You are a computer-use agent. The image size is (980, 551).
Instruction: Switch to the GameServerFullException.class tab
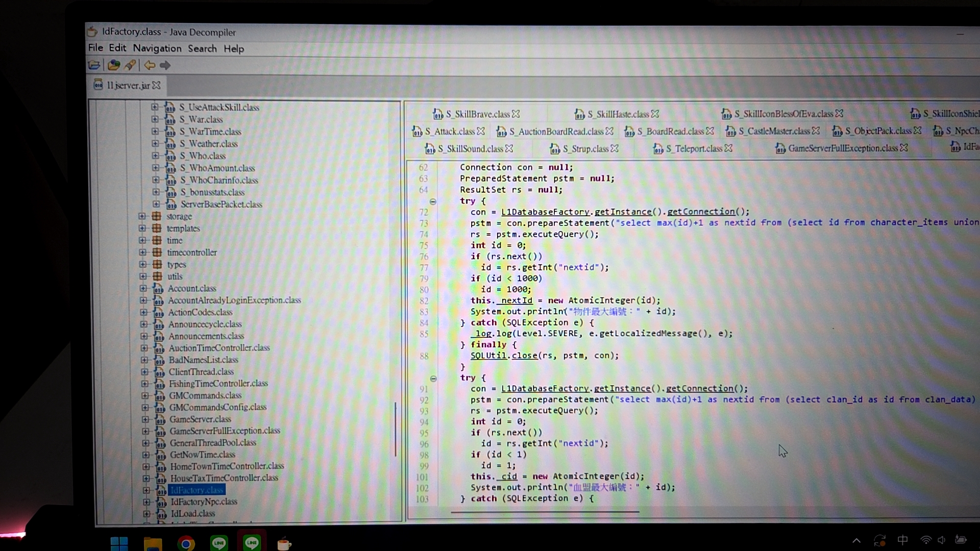(x=843, y=148)
